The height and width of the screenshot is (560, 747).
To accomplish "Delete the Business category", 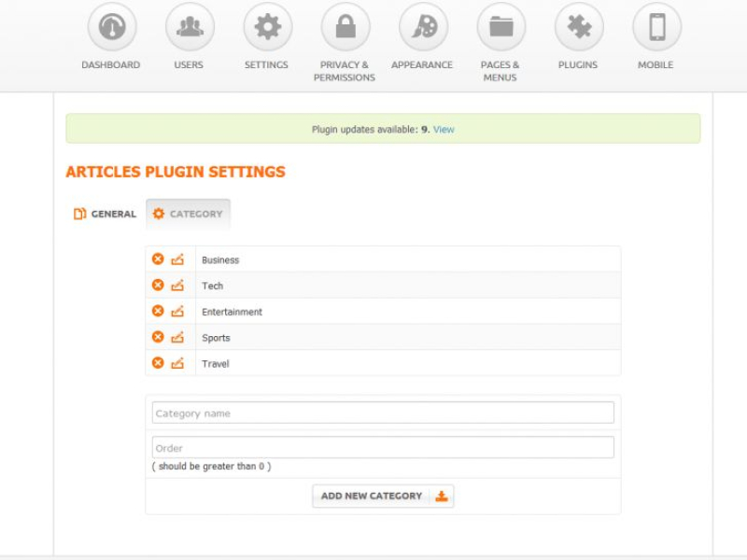I will (158, 259).
